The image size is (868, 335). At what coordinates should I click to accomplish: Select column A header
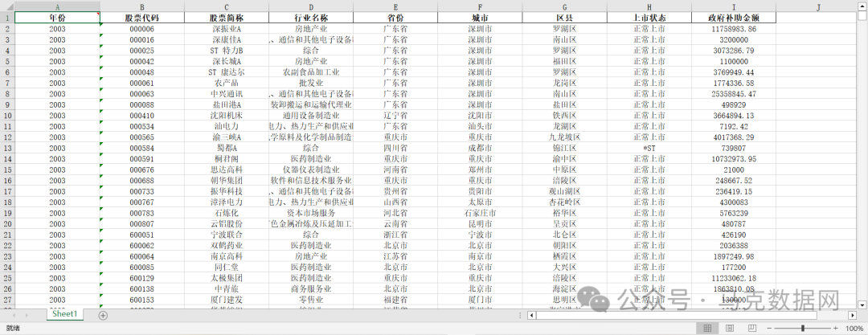[57, 6]
